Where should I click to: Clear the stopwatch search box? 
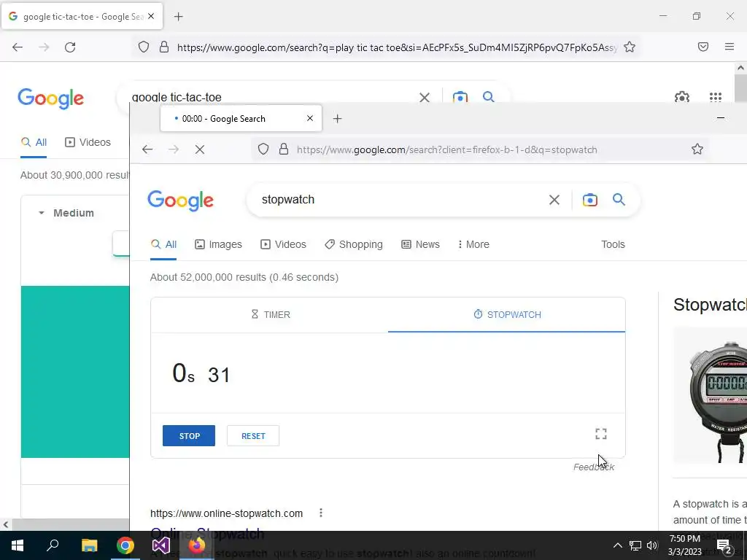(x=554, y=200)
